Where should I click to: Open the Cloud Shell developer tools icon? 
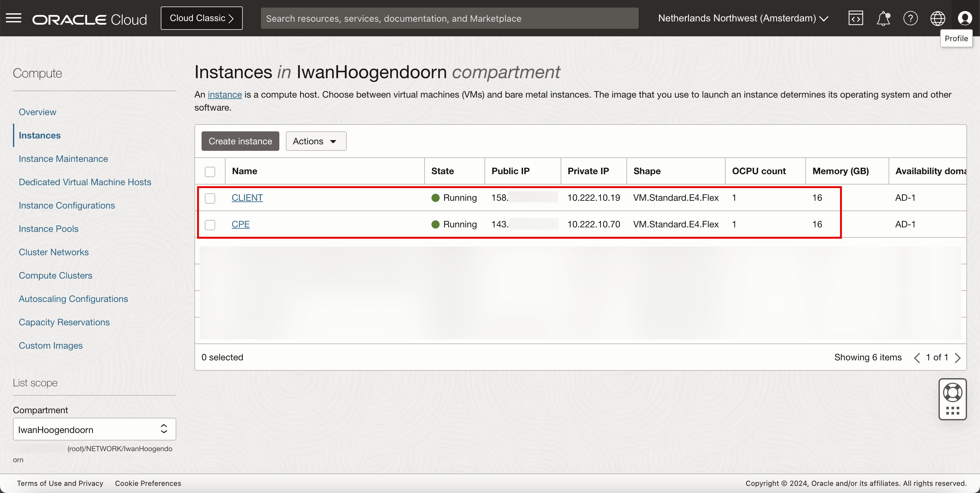[856, 18]
